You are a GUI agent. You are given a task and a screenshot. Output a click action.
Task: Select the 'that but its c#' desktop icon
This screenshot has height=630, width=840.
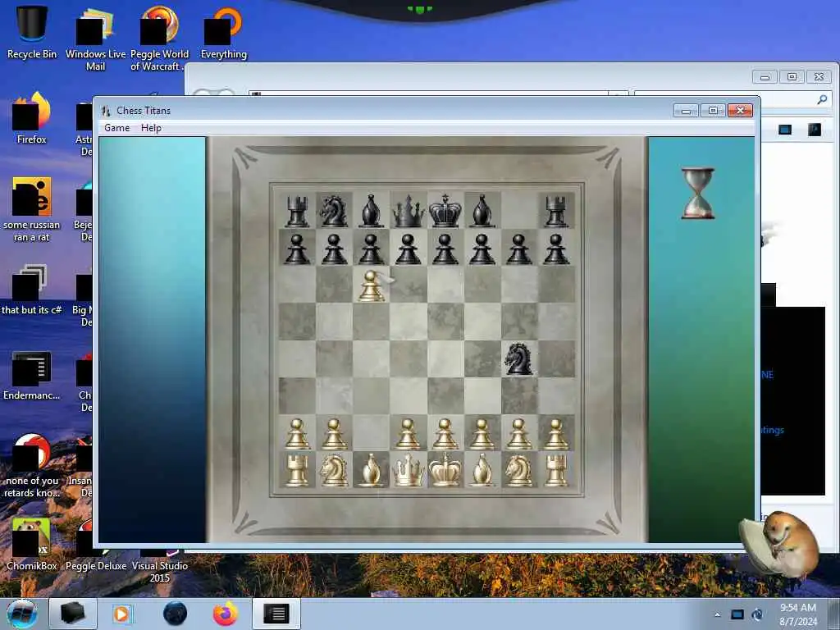point(32,290)
